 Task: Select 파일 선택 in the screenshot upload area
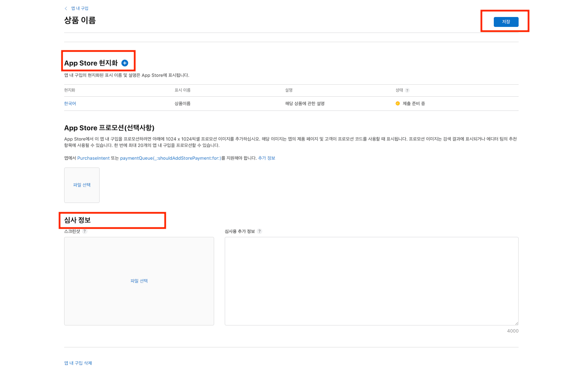(139, 281)
